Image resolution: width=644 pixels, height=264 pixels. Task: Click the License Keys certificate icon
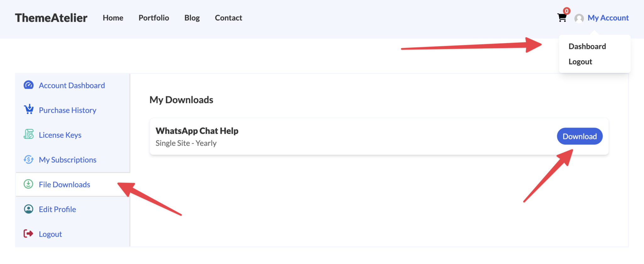point(29,135)
